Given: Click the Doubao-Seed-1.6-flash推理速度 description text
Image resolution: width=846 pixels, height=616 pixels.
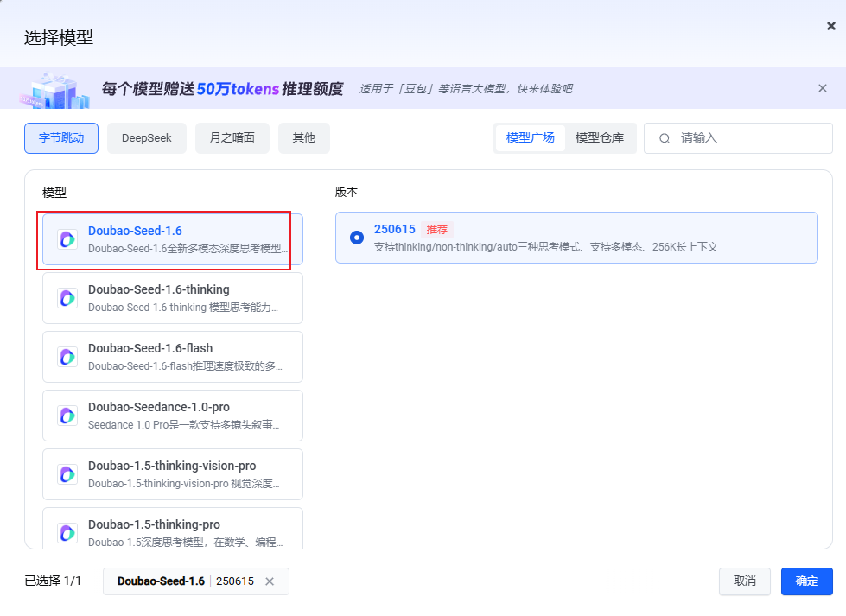Looking at the screenshot, I should click(185, 366).
